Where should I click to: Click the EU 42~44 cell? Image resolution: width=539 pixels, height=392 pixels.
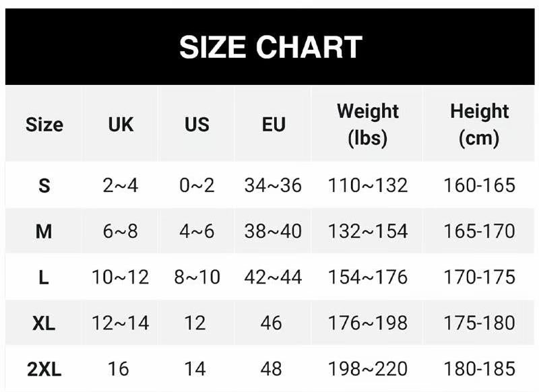[273, 277]
